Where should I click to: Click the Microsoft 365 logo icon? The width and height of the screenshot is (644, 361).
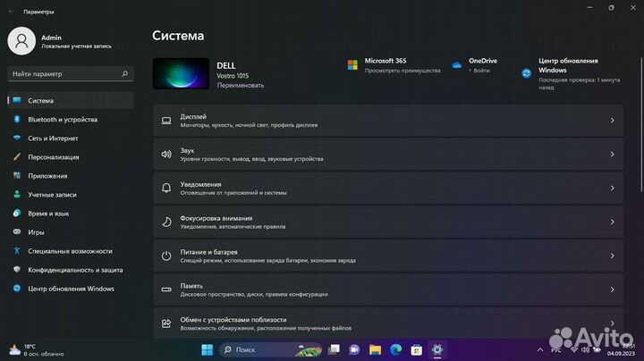coord(352,65)
